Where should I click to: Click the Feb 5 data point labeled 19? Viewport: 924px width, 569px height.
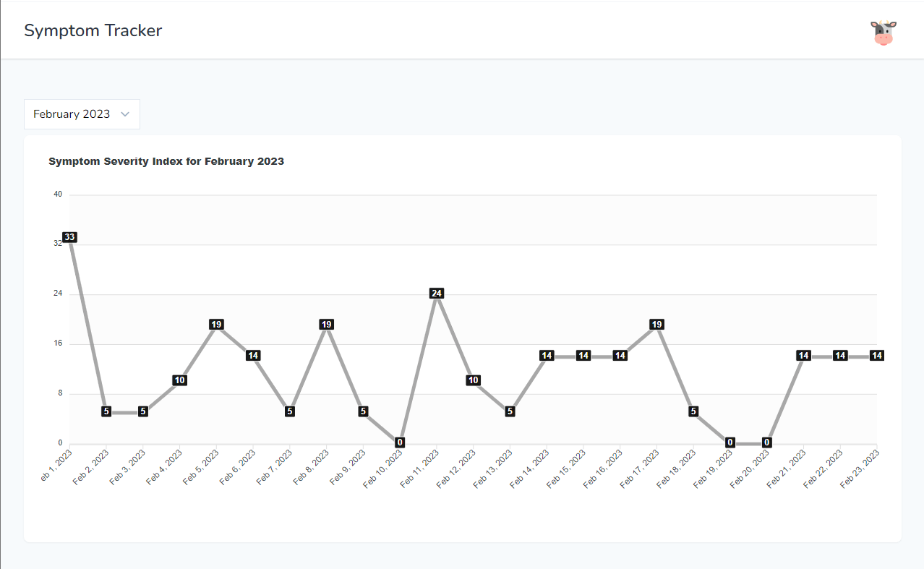[x=216, y=325]
